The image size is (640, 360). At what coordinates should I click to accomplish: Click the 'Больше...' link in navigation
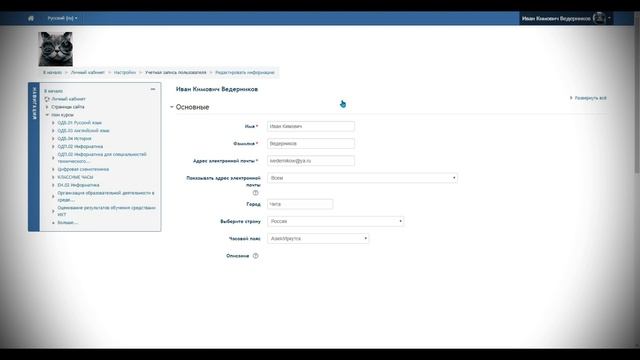(x=67, y=223)
